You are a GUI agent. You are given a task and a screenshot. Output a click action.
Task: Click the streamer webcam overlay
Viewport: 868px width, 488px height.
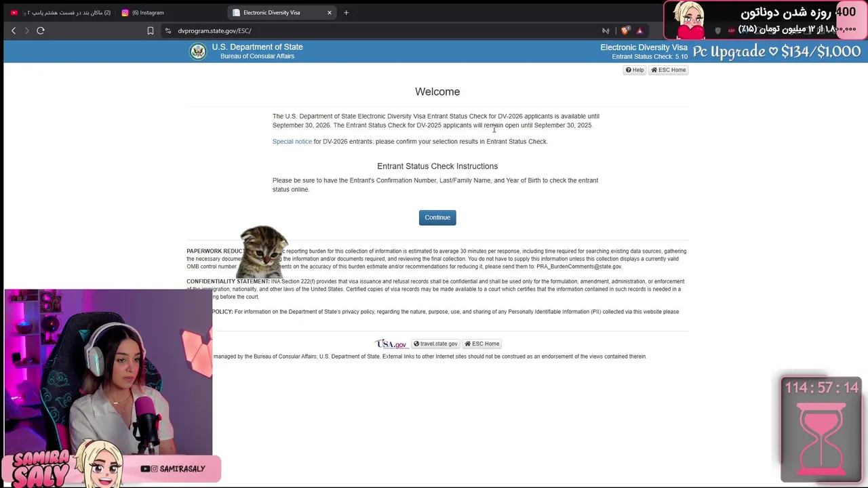(108, 371)
